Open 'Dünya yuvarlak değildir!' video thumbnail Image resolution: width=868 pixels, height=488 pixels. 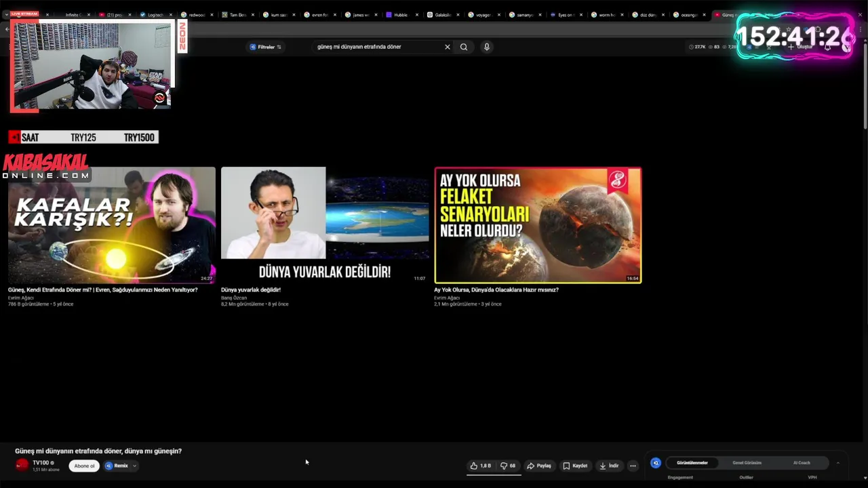pyautogui.click(x=325, y=225)
